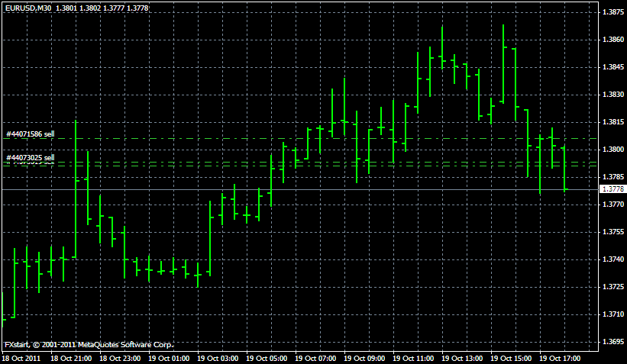Click the current price tag 1.3778

(613, 189)
